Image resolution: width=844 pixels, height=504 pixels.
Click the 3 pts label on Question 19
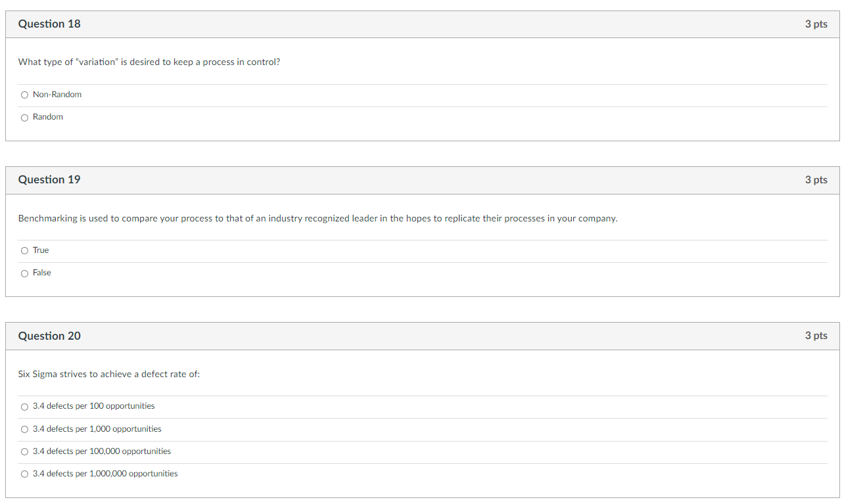point(816,179)
